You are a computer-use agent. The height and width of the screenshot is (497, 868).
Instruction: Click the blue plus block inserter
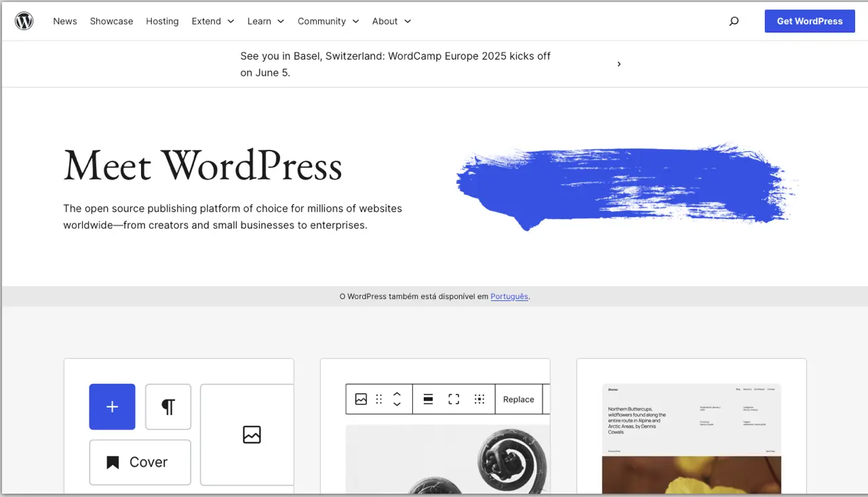pyautogui.click(x=112, y=407)
